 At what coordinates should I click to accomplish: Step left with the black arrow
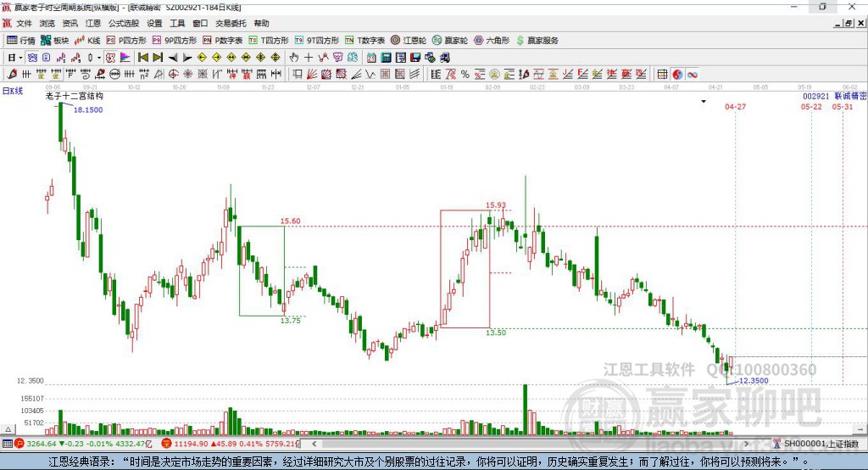coord(173,57)
